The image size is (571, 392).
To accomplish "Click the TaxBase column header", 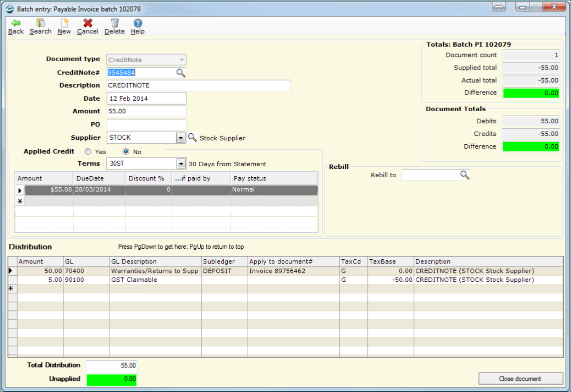I will (391, 261).
